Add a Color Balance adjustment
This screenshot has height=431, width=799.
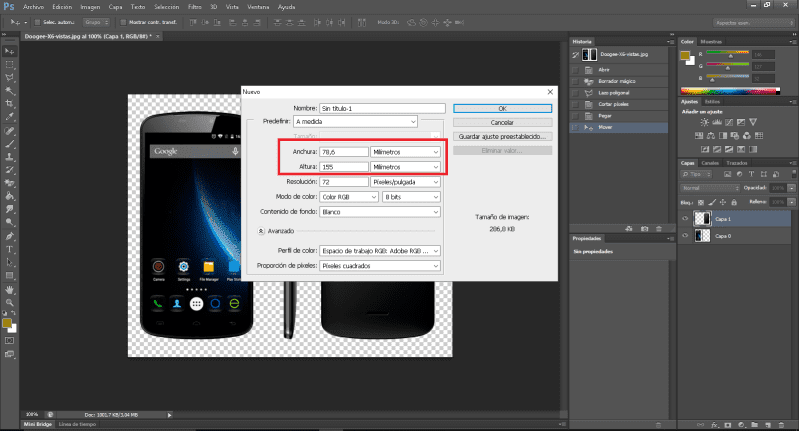point(711,136)
